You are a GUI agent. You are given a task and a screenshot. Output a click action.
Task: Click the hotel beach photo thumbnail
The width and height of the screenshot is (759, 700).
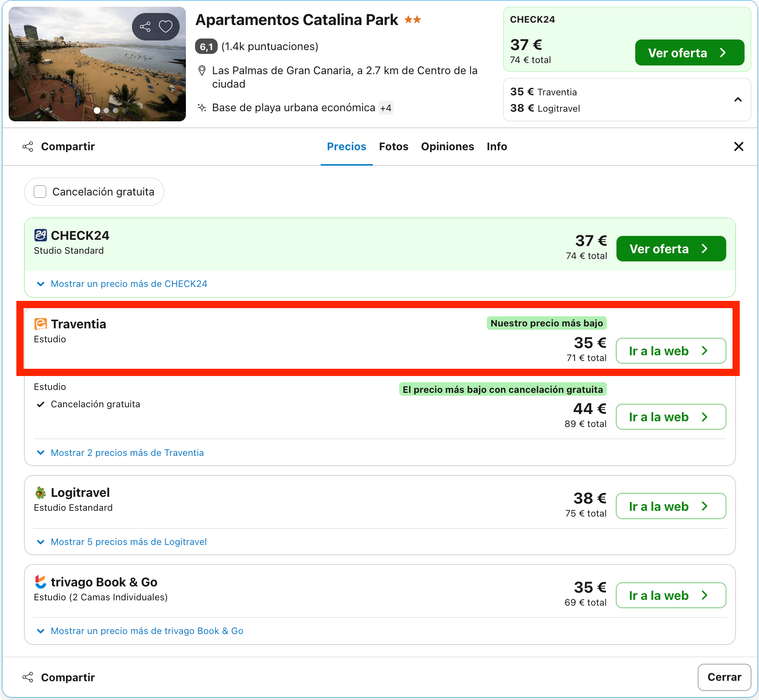(x=97, y=64)
